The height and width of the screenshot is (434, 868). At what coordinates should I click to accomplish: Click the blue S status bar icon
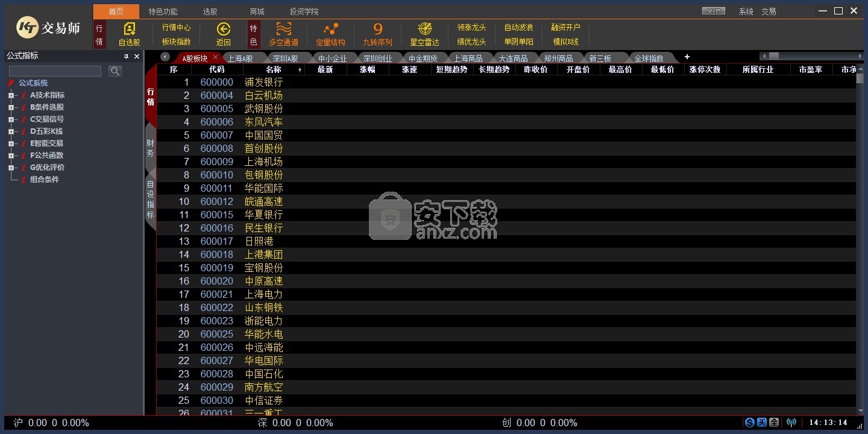[x=750, y=423]
